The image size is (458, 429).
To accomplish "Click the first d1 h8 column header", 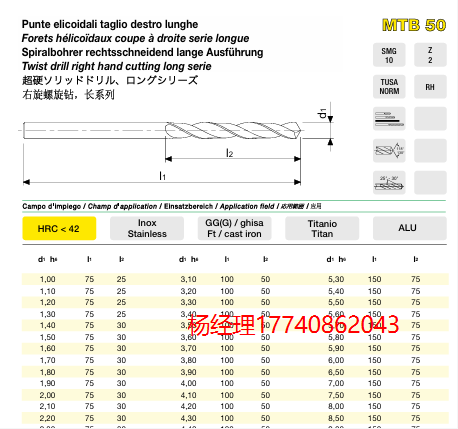I will pos(47,259).
